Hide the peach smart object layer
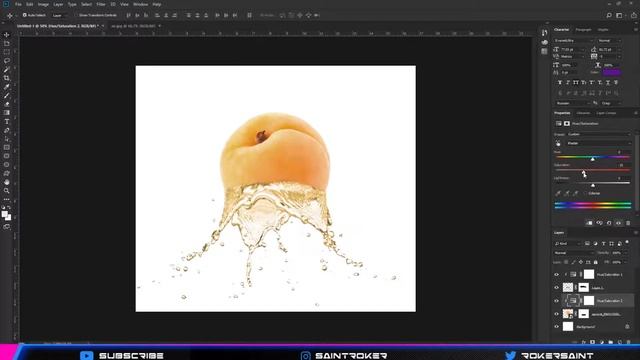Image resolution: width=640 pixels, height=360 pixels. tap(556, 314)
